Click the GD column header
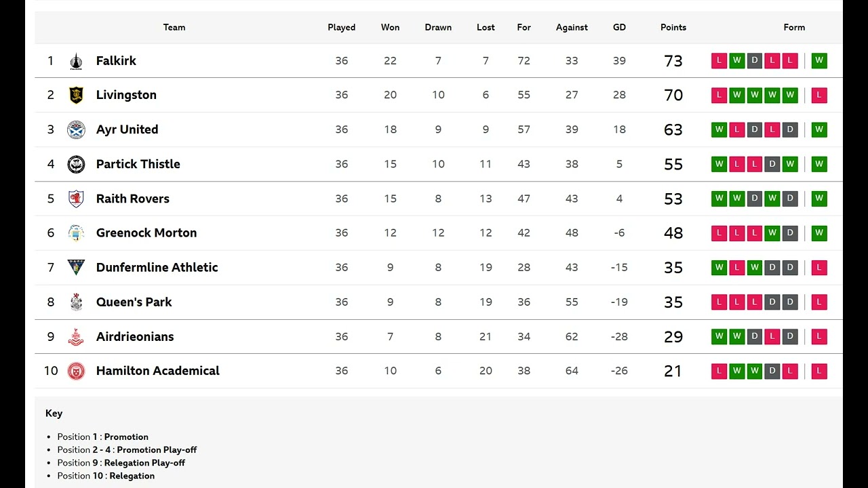 point(619,28)
